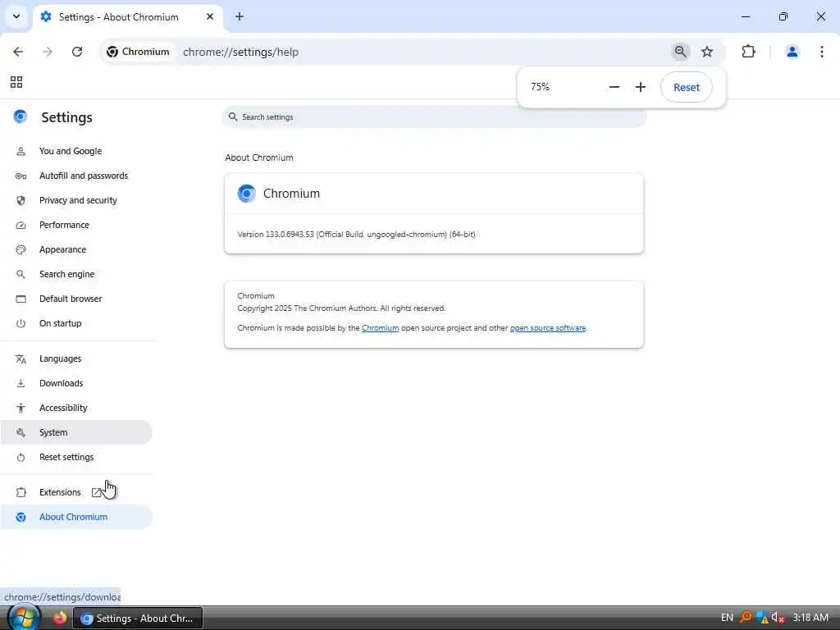Bookmark this page with the star icon
840x630 pixels.
(x=707, y=52)
